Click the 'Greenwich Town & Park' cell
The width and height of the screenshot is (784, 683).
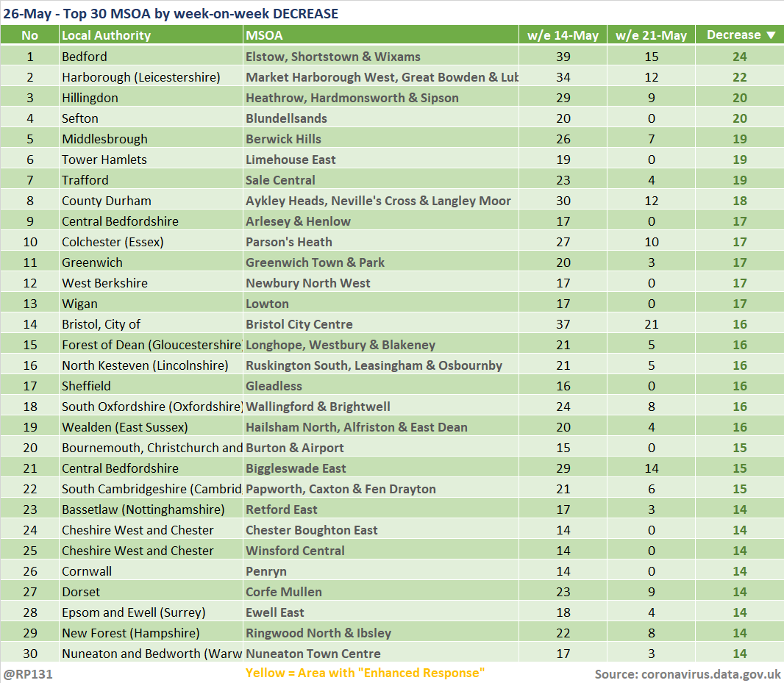(x=381, y=262)
